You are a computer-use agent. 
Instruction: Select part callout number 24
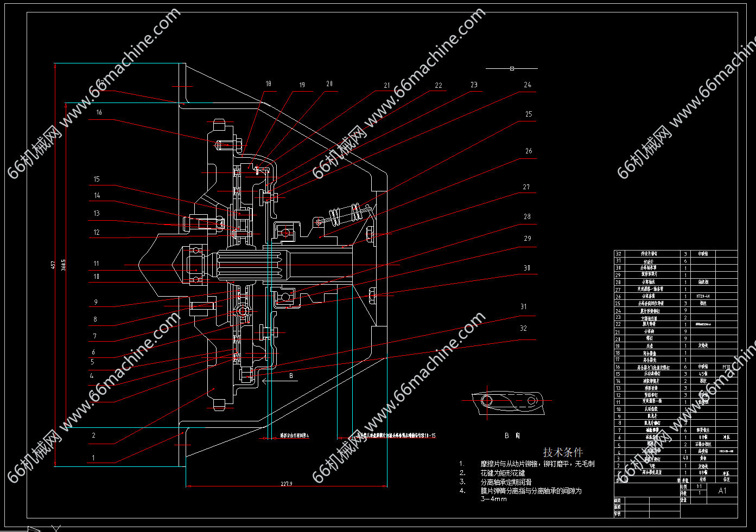(x=528, y=85)
